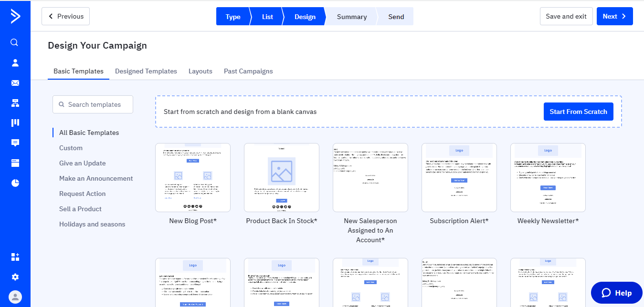Choose Weekly Newsletter template thumbnail

click(548, 177)
